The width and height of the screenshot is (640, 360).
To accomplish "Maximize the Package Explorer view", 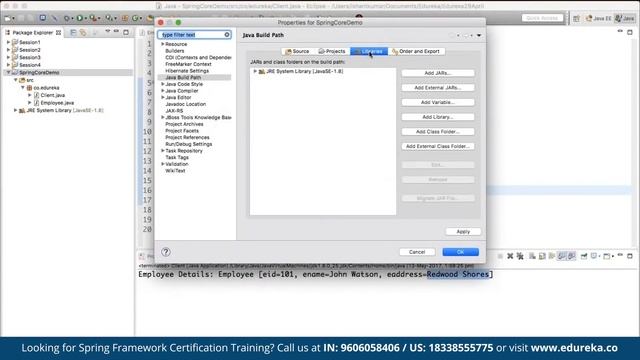I will (x=126, y=31).
